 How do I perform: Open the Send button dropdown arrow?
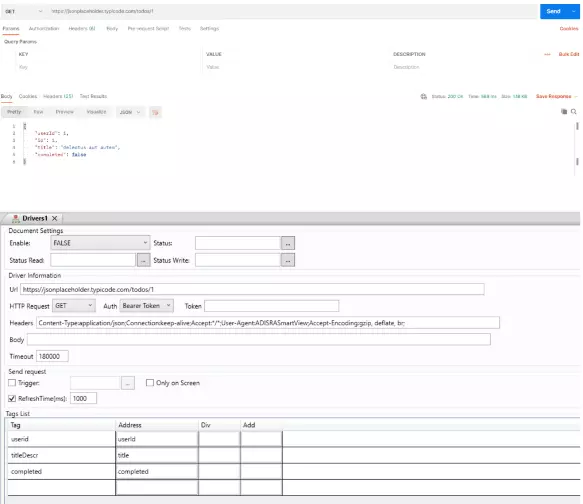[x=573, y=11]
